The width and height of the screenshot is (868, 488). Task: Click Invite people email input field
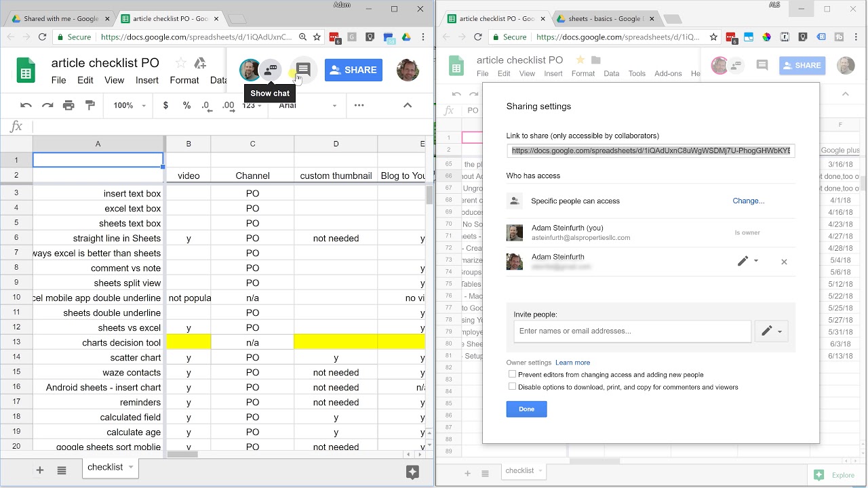pos(632,331)
